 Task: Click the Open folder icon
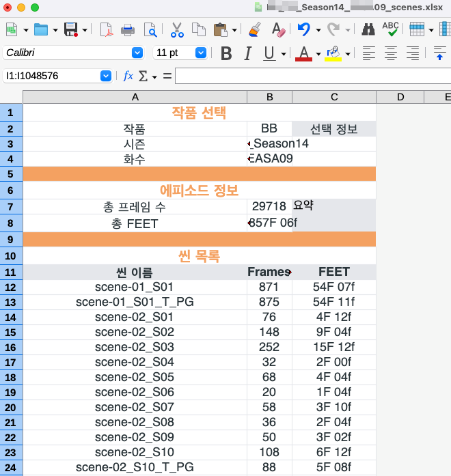click(41, 30)
